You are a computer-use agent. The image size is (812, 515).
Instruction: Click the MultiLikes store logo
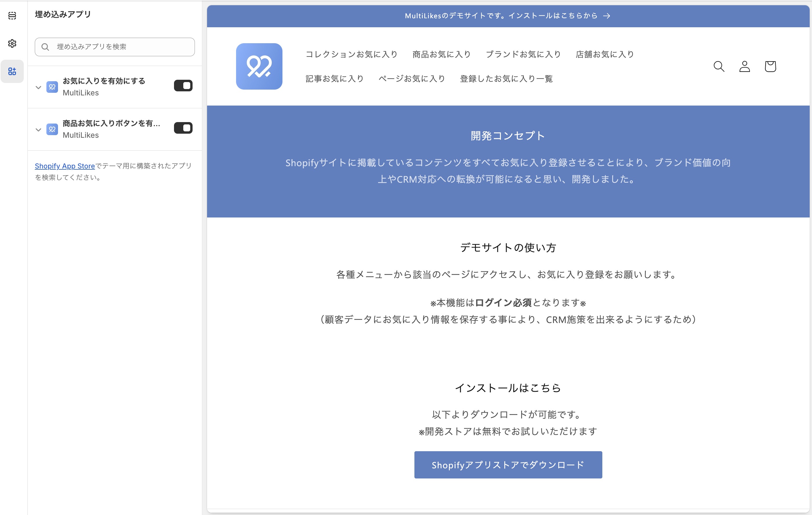259,66
